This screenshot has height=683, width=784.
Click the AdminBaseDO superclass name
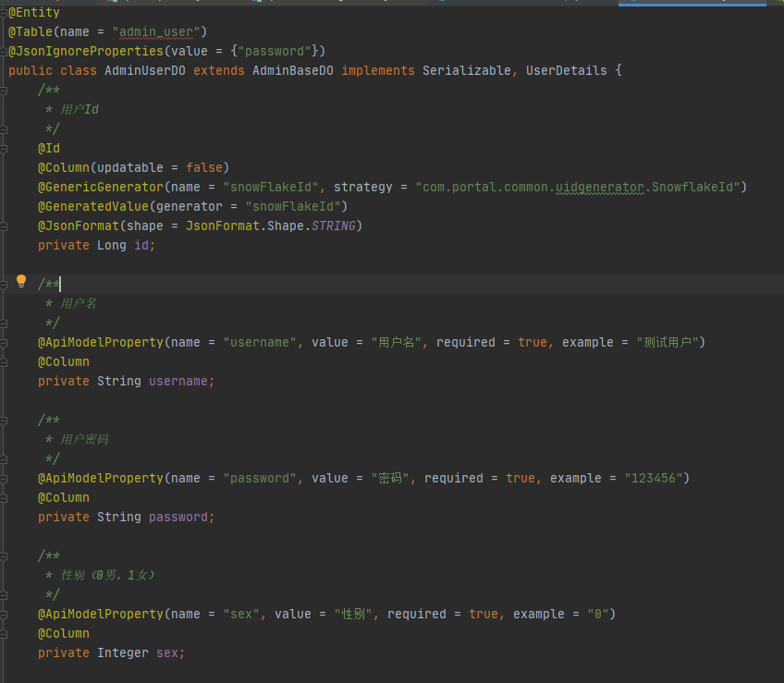tap(293, 71)
